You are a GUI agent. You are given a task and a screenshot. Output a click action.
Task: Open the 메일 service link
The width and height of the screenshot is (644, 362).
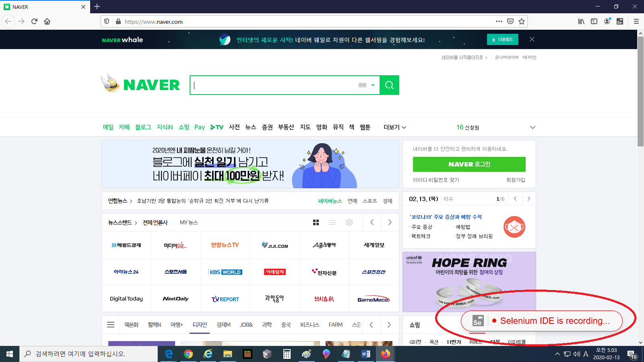(x=108, y=127)
